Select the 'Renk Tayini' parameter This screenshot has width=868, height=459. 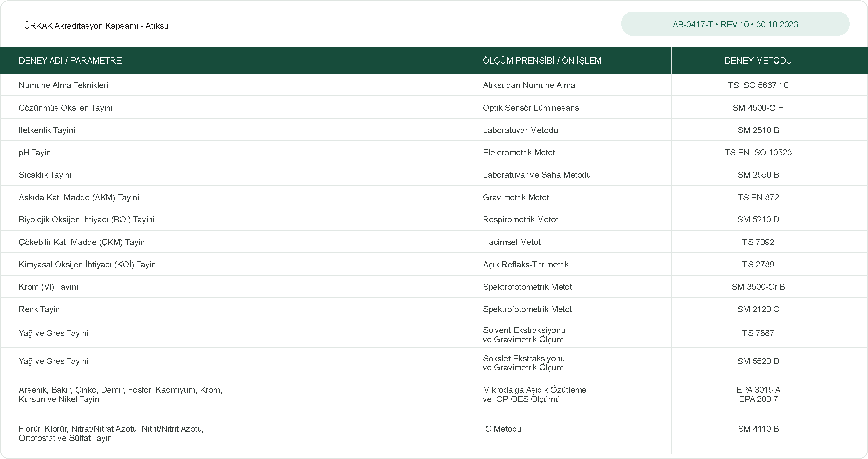[x=40, y=309]
